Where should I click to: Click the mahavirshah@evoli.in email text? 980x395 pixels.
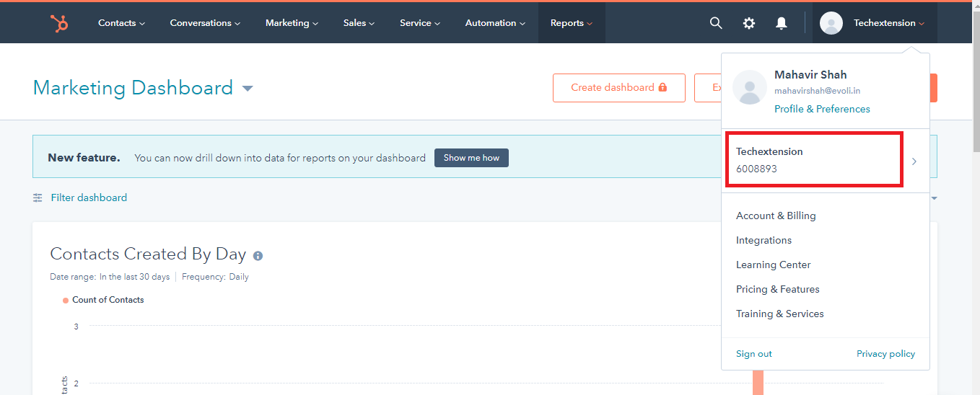tap(817, 91)
